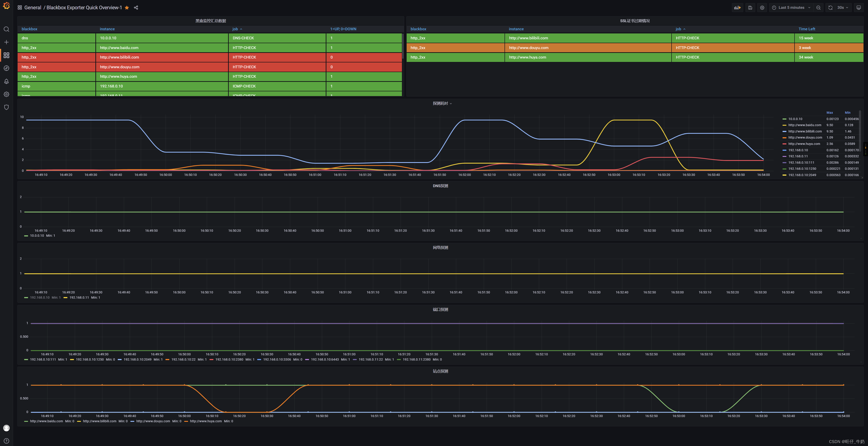The width and height of the screenshot is (868, 446).
Task: Toggle the dashboard favorite star
Action: coord(127,8)
